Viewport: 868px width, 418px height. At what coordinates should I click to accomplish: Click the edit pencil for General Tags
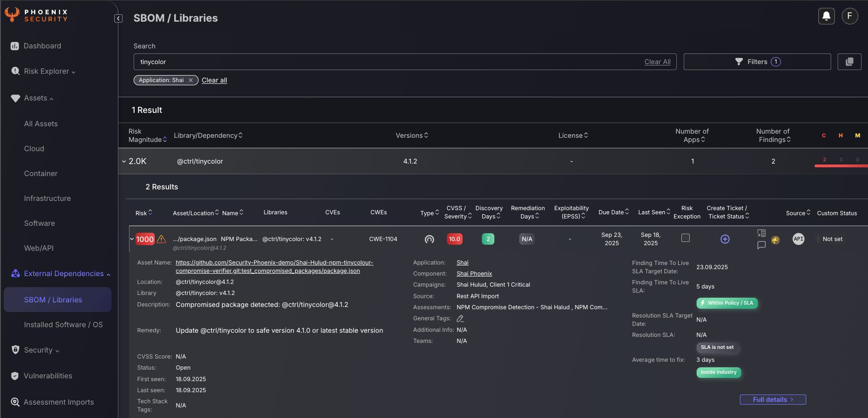click(460, 318)
